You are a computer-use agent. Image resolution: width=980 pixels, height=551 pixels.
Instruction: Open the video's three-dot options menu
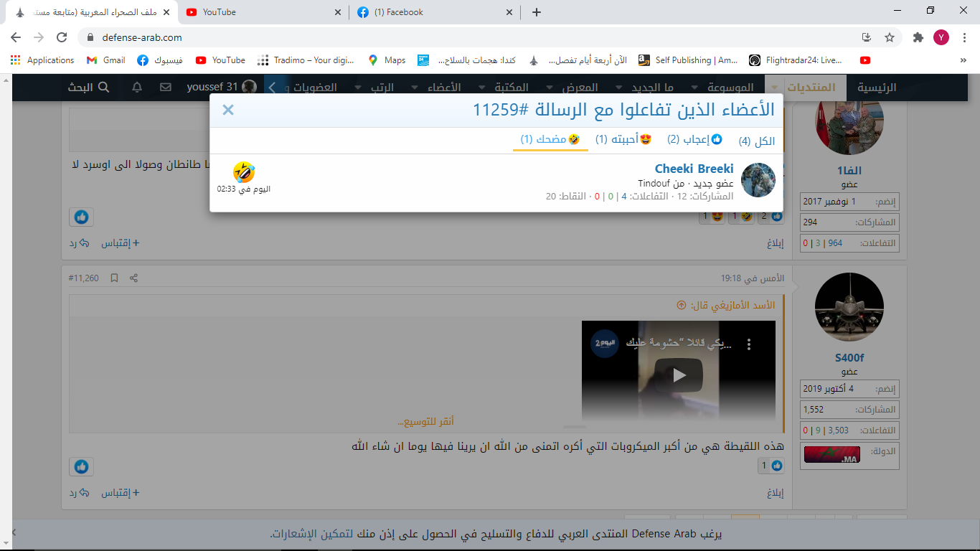749,344
